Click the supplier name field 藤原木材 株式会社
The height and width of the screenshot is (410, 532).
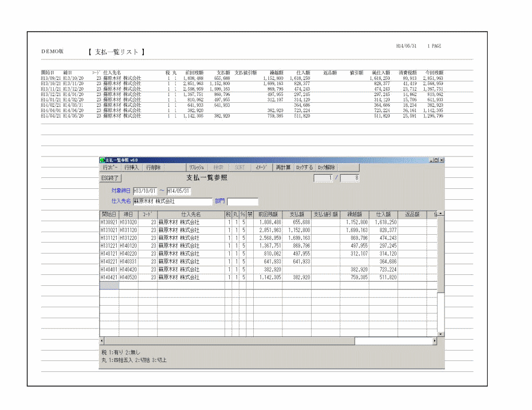(172, 201)
